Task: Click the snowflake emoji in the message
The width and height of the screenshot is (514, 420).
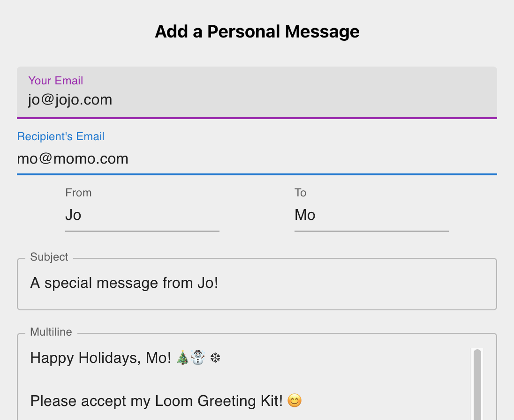Action: coord(215,359)
